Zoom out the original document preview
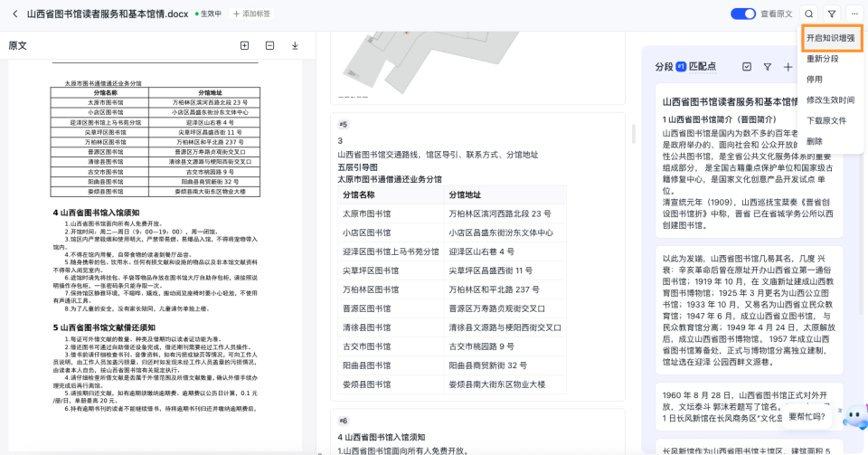Image resolution: width=868 pixels, height=455 pixels. (269, 45)
